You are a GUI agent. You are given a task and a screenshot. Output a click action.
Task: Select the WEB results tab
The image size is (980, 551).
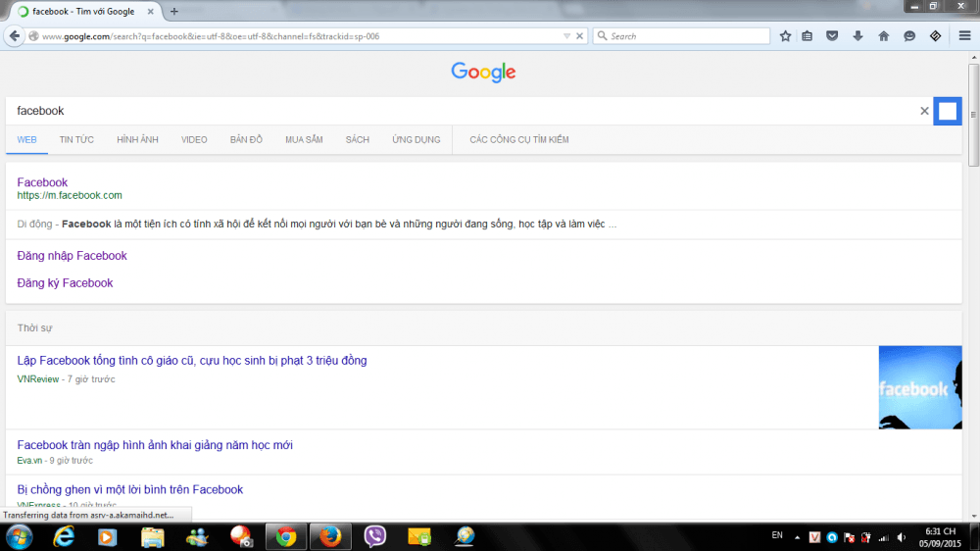(x=26, y=139)
